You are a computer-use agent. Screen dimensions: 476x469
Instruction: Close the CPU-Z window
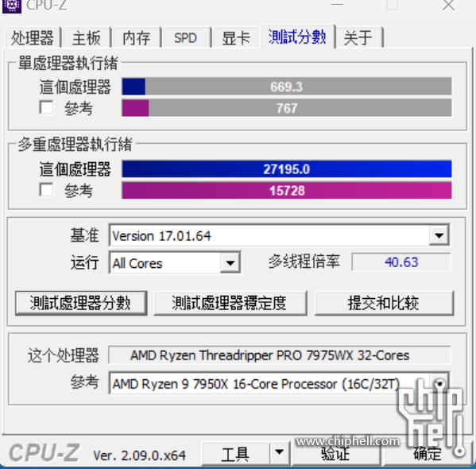point(448,5)
